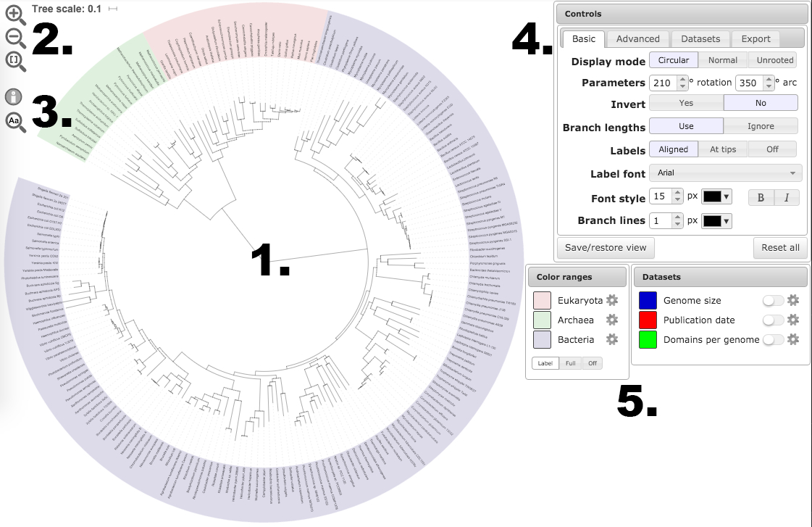The width and height of the screenshot is (812, 527).
Task: Set Invert to No
Action: 761,103
